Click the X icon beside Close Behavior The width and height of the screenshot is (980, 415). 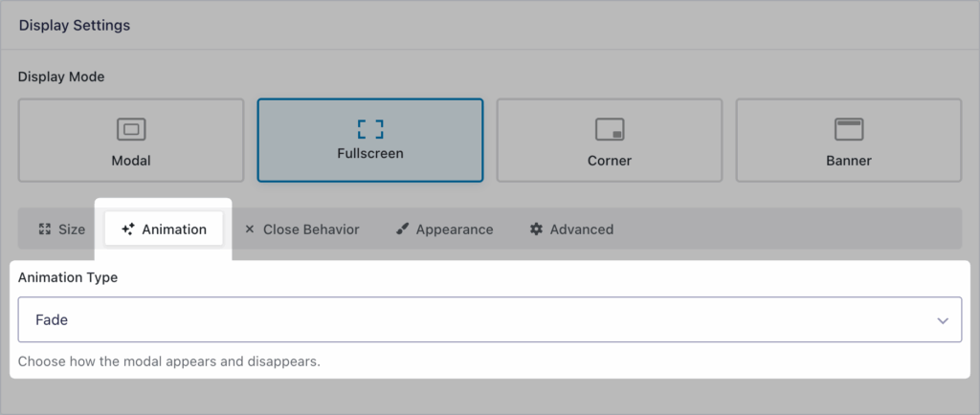coord(250,229)
